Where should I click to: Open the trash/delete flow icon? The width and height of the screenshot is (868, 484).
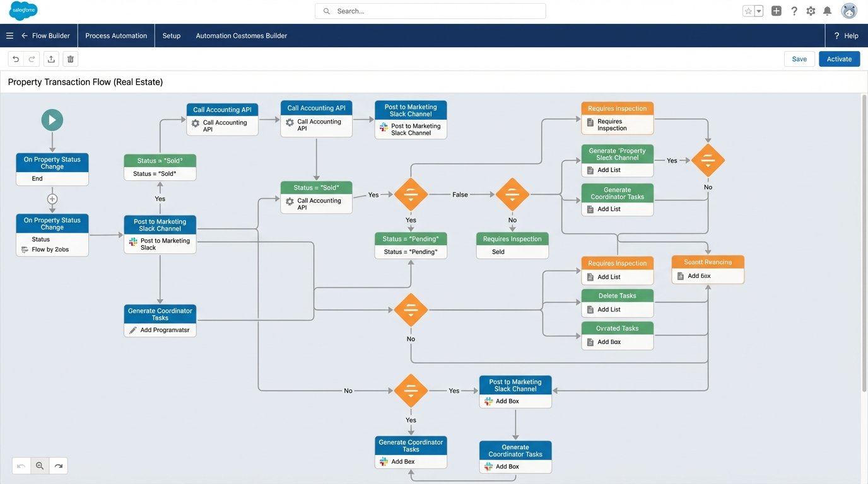tap(69, 58)
